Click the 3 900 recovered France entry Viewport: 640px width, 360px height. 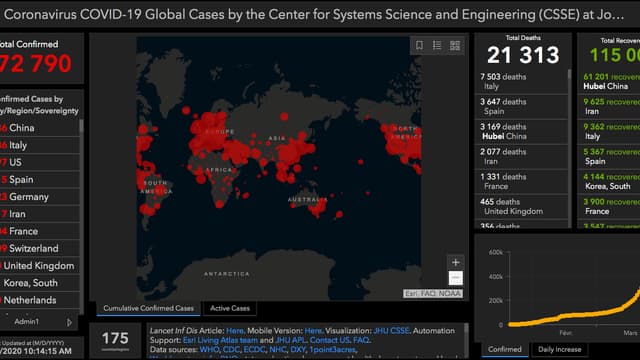coord(609,207)
